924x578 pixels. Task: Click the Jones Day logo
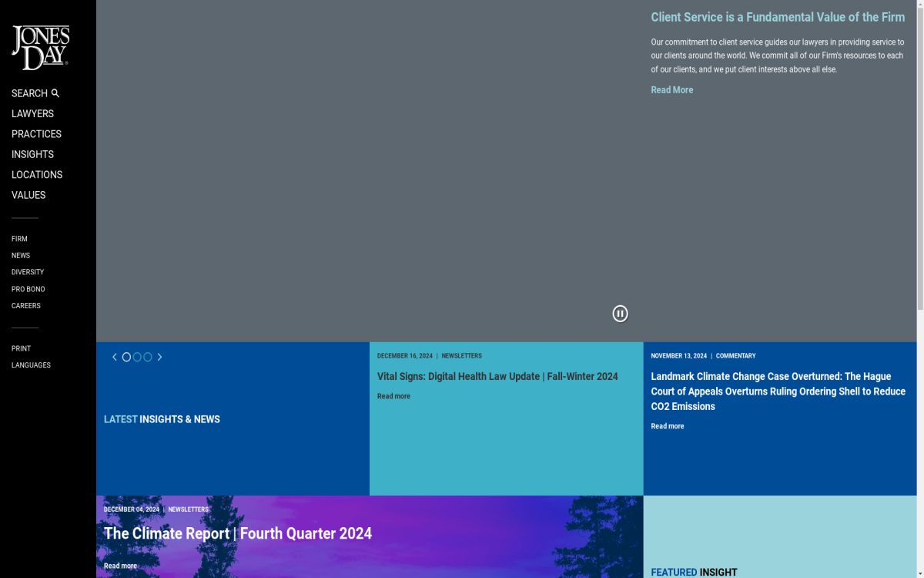pos(40,47)
